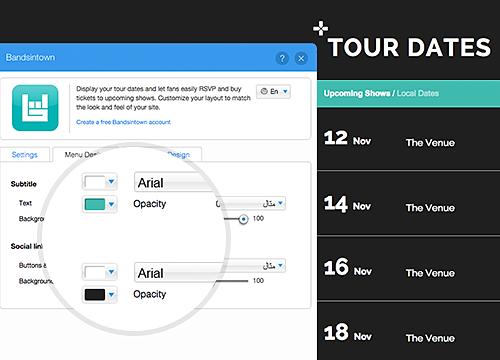Select the Upcoming Shows filter
Image resolution: width=500 pixels, height=360 pixels.
coord(357,93)
